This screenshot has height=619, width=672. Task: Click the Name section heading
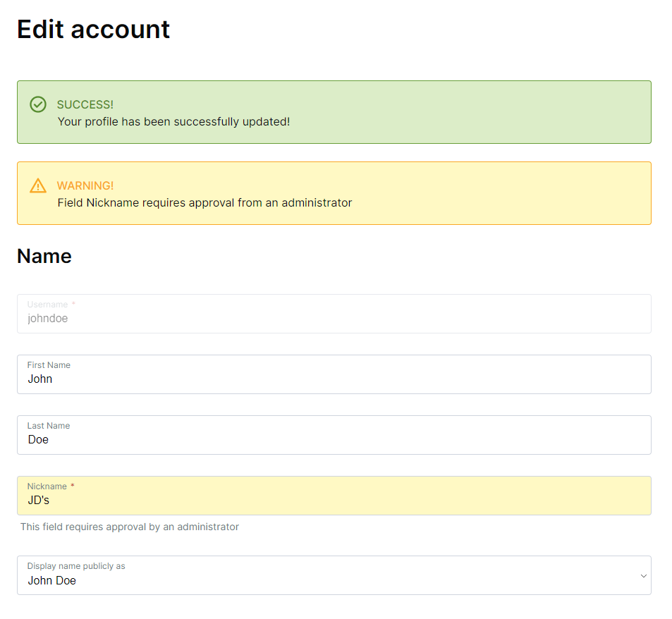[44, 256]
